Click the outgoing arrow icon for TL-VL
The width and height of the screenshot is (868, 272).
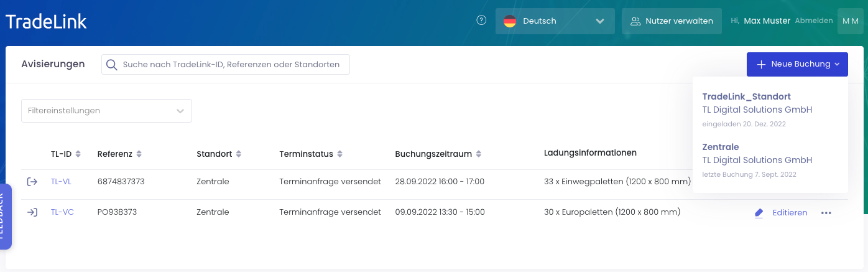pos(32,182)
